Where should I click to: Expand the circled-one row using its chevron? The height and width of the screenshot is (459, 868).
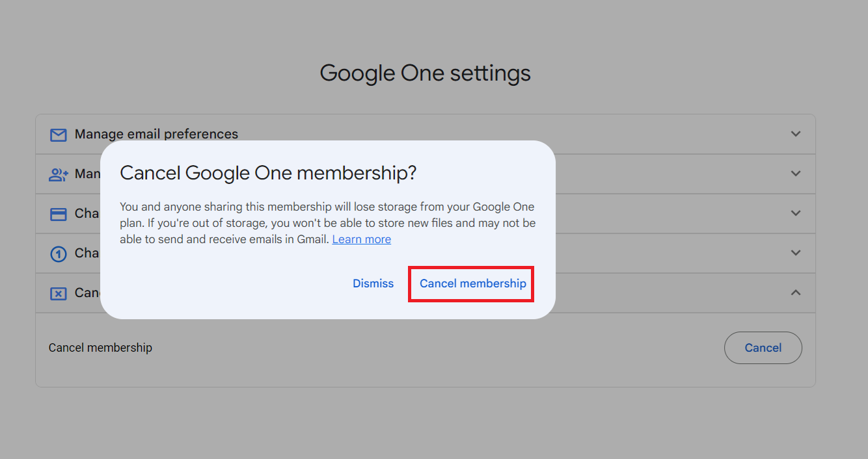pos(795,253)
